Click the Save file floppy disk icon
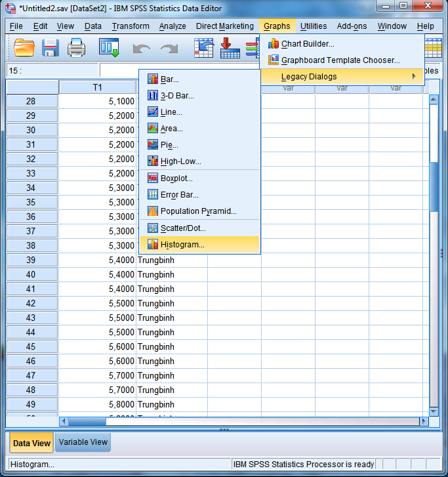Image resolution: width=448 pixels, height=477 pixels. click(51, 48)
